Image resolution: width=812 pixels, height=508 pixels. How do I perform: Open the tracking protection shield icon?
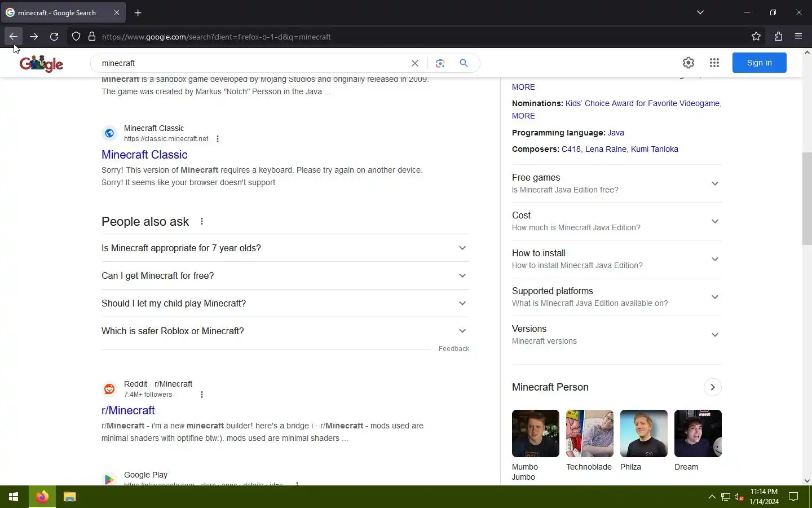pos(76,37)
